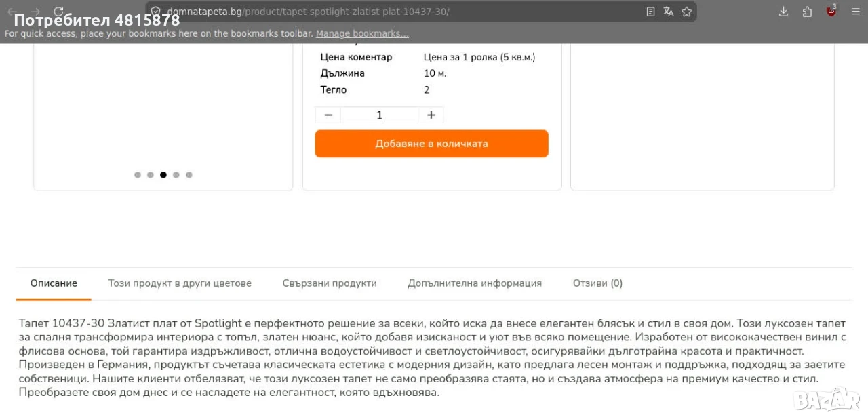The height and width of the screenshot is (419, 868).
Task: Bookmark this page with the star icon
Action: 686,12
